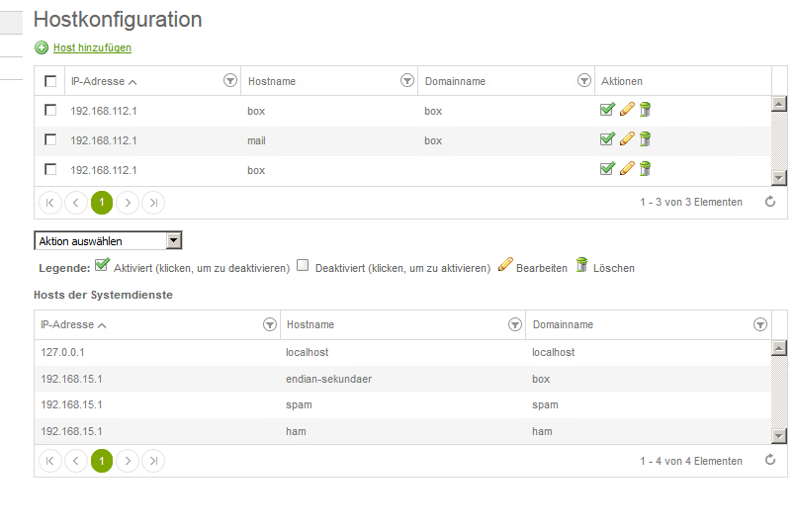Open filter for upper Domainname column
This screenshot has height=532, width=799.
[x=583, y=81]
